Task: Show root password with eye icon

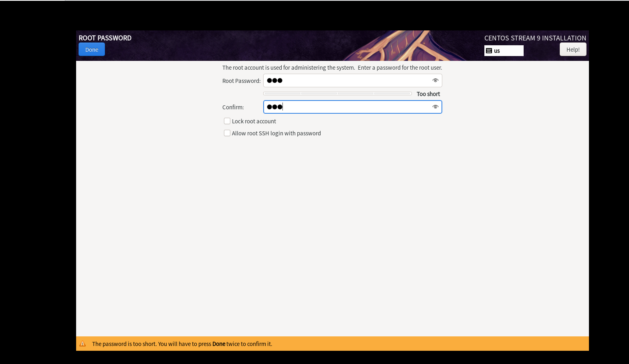Action: 435,80
